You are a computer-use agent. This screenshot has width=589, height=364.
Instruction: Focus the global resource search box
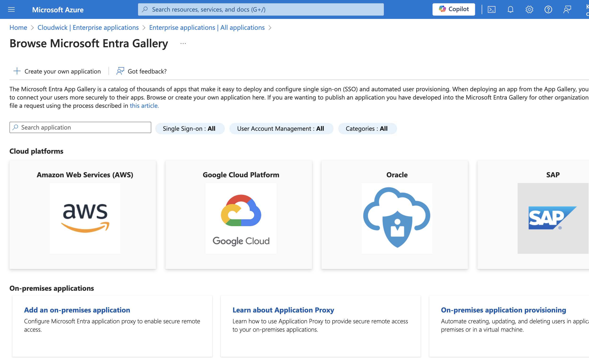[x=261, y=9]
